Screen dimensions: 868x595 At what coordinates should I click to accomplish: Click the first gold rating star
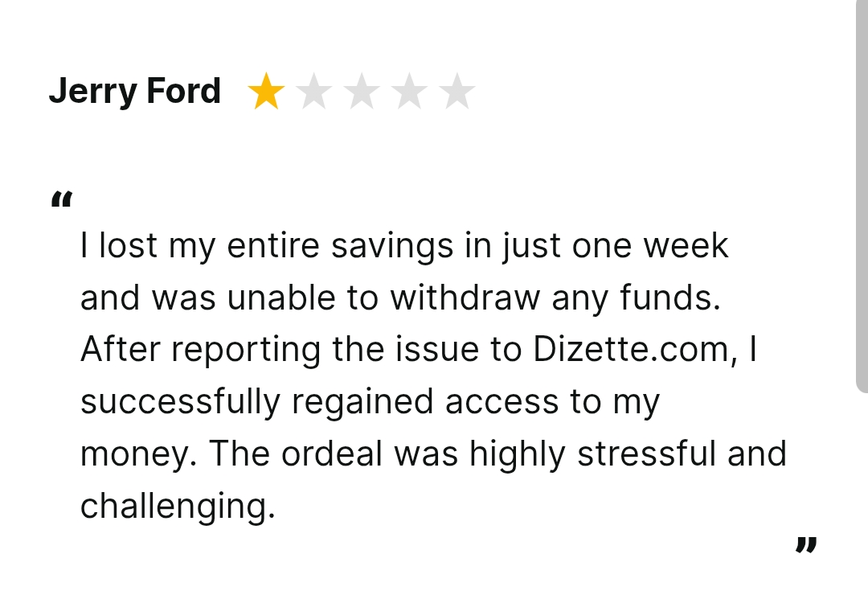pyautogui.click(x=266, y=91)
